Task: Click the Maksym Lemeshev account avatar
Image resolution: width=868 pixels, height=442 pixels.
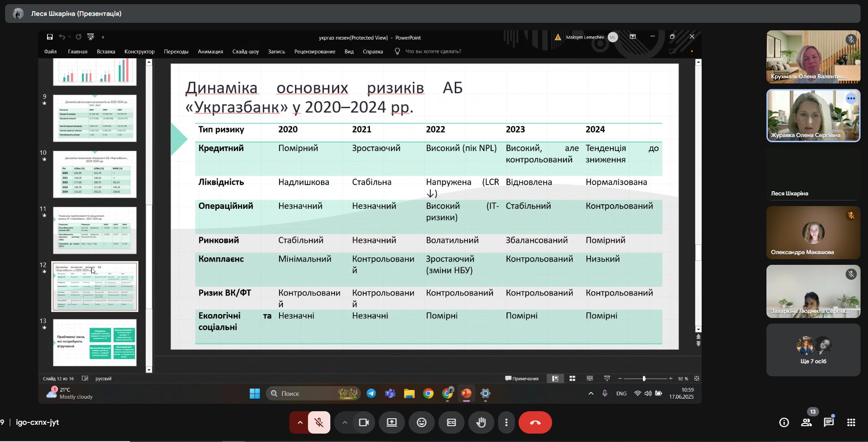Action: [x=613, y=37]
